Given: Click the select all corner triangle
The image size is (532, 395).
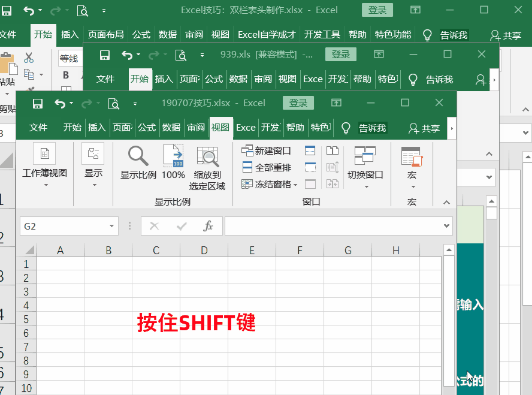Looking at the screenshot, I should (x=30, y=251).
